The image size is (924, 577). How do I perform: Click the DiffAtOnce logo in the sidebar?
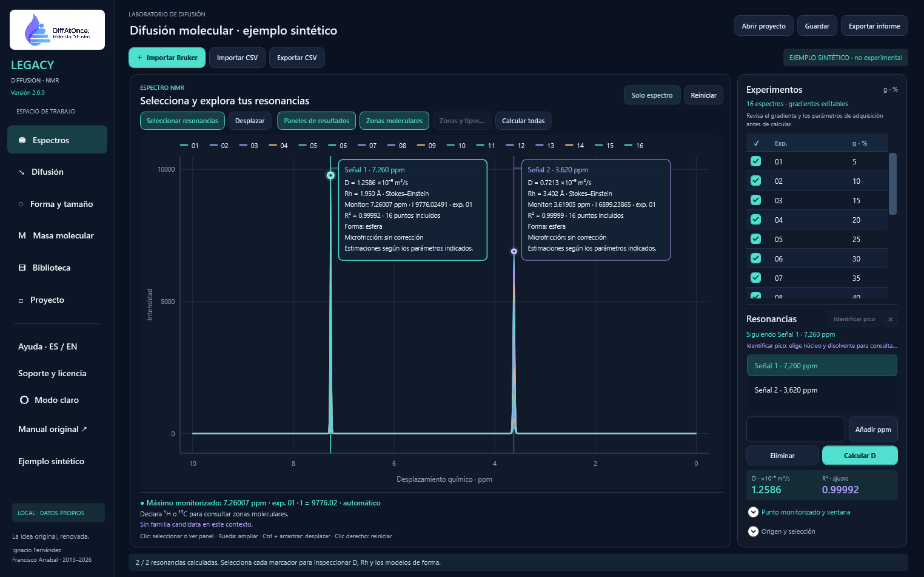(57, 30)
